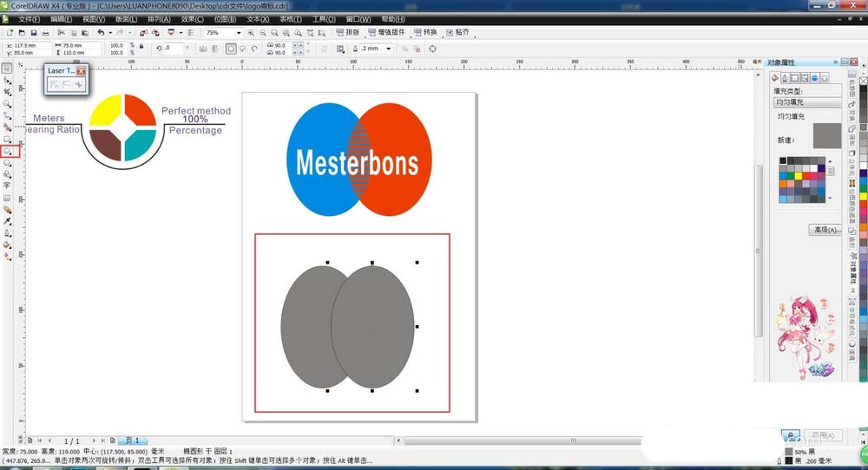Click the Zoom in magnifier icon
The image size is (868, 470).
251,33
